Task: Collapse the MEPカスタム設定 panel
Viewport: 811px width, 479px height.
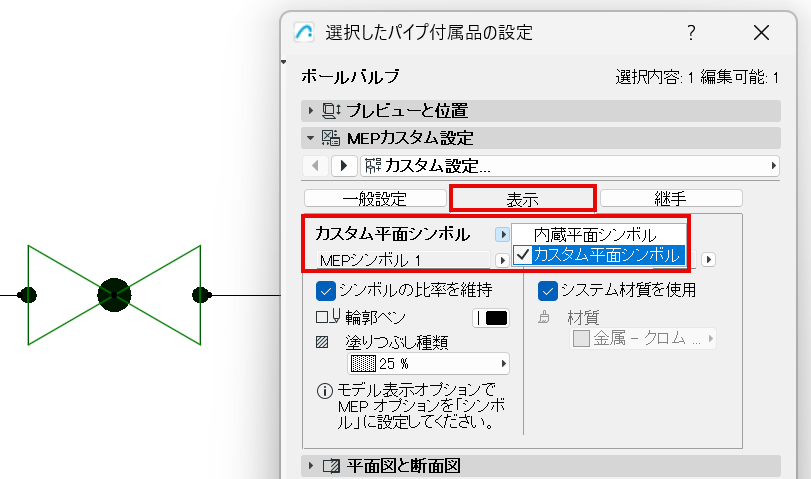Action: click(x=310, y=138)
